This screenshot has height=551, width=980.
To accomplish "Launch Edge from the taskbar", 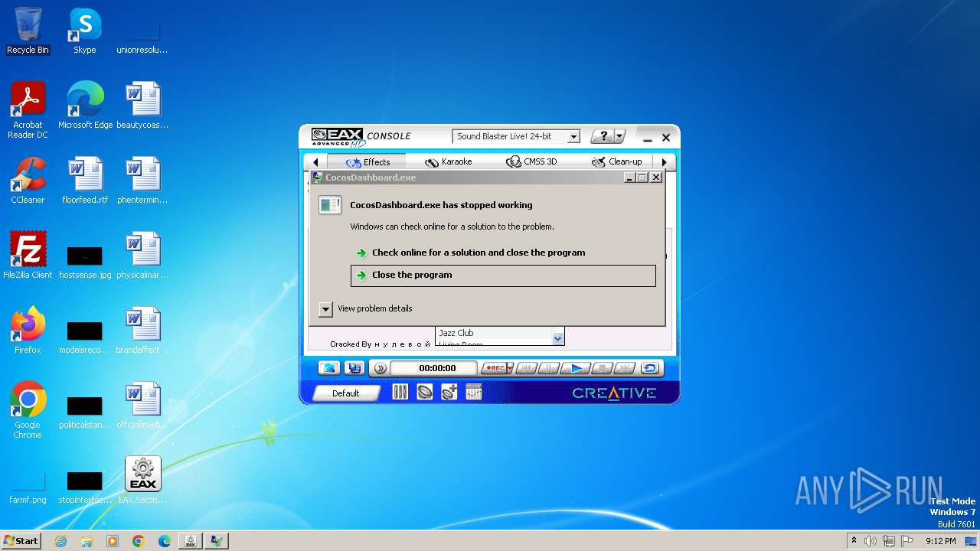I will click(x=165, y=541).
